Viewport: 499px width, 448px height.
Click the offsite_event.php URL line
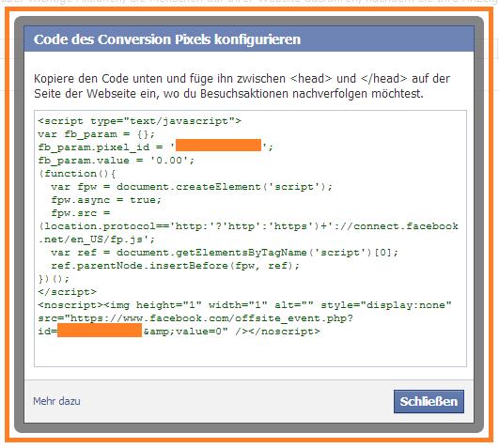tap(195, 318)
